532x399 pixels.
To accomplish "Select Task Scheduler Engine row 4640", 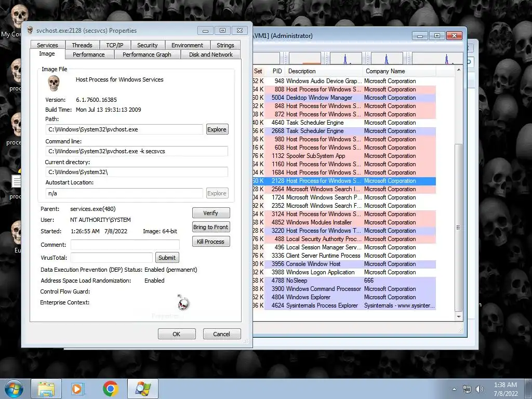I will click(x=344, y=123).
